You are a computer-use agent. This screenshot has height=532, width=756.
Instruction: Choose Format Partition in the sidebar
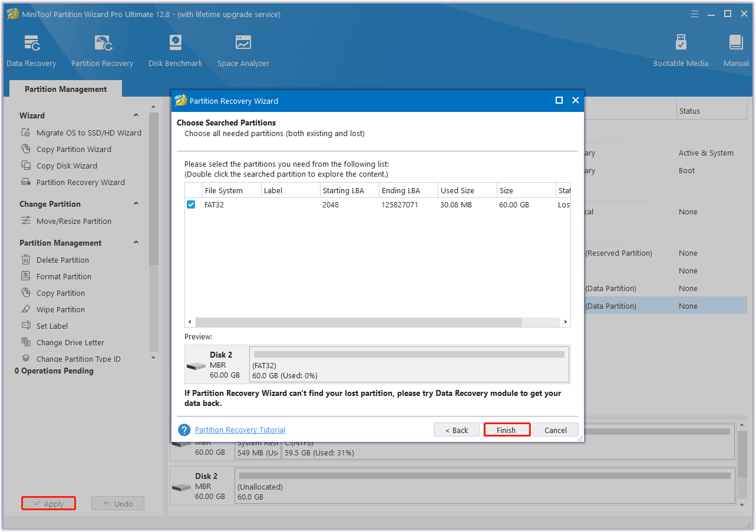pos(64,277)
